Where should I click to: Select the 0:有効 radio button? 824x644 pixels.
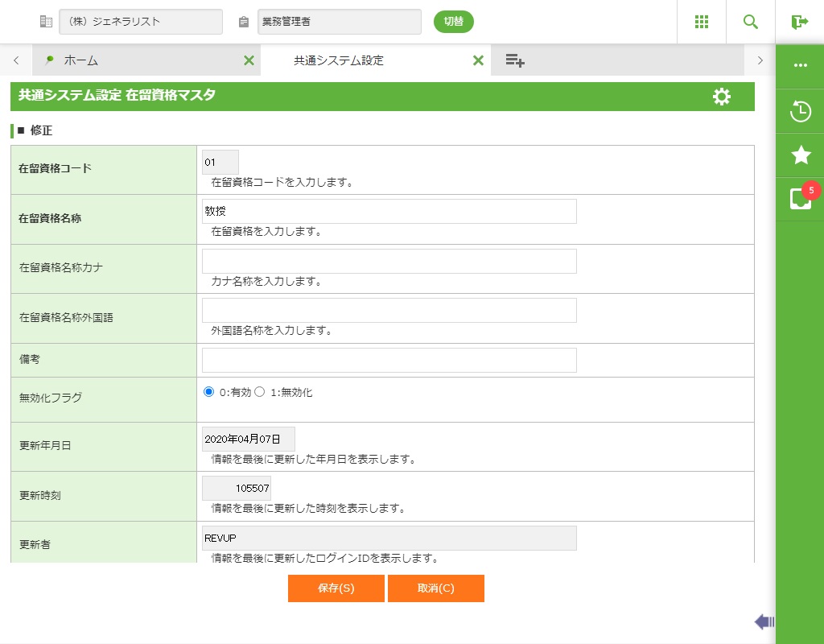pyautogui.click(x=209, y=392)
